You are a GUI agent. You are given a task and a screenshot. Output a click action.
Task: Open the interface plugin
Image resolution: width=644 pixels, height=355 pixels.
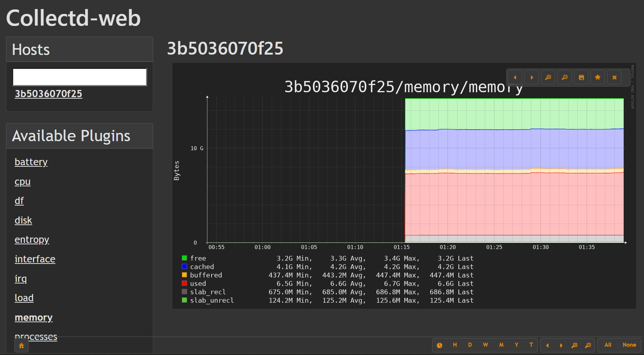tap(35, 259)
